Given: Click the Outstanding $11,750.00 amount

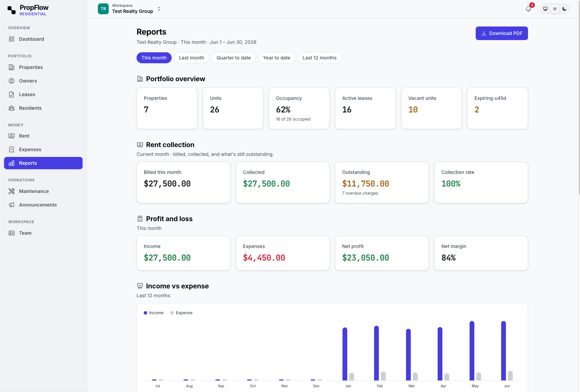Looking at the screenshot, I should pos(366,184).
